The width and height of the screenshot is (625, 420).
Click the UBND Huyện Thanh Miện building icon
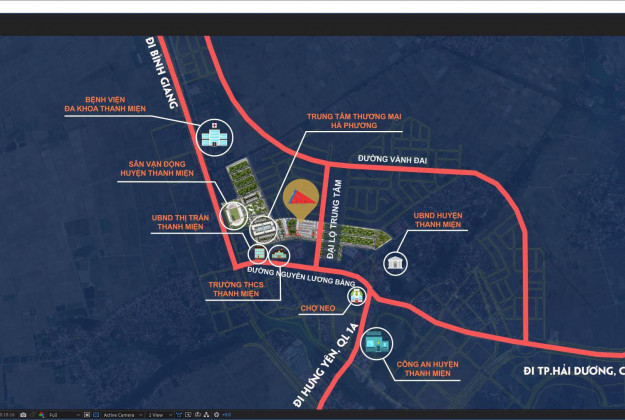click(x=397, y=262)
